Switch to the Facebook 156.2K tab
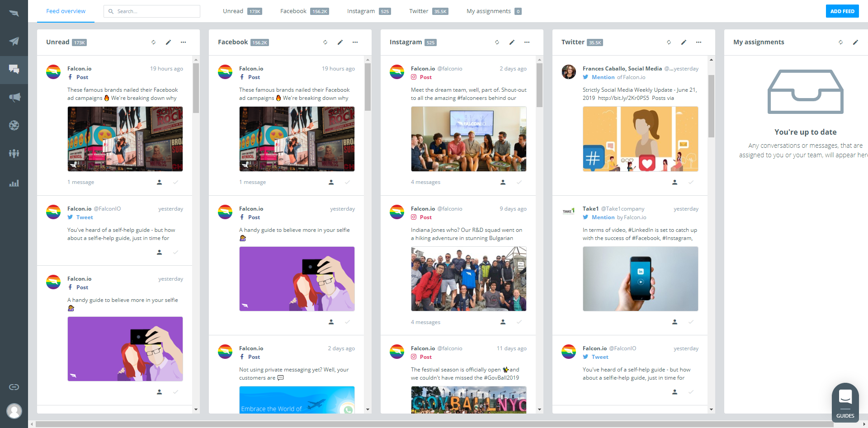This screenshot has height=428, width=868. click(x=304, y=11)
